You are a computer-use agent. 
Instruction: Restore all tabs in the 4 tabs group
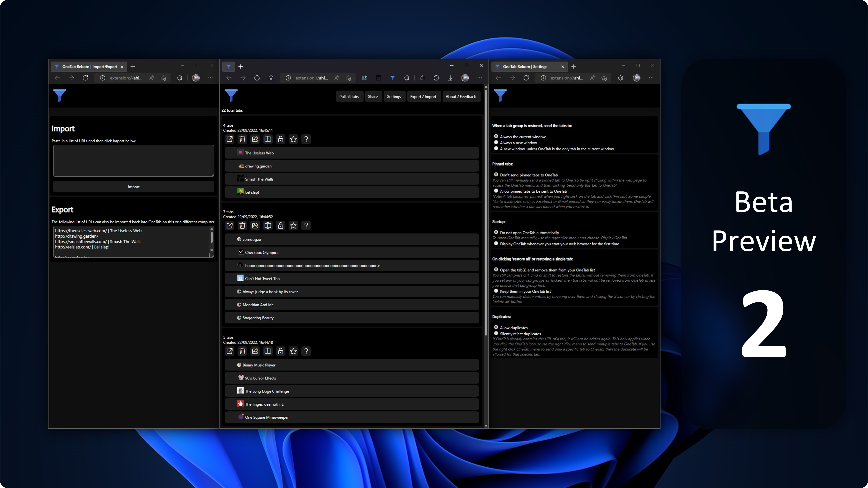tap(229, 139)
